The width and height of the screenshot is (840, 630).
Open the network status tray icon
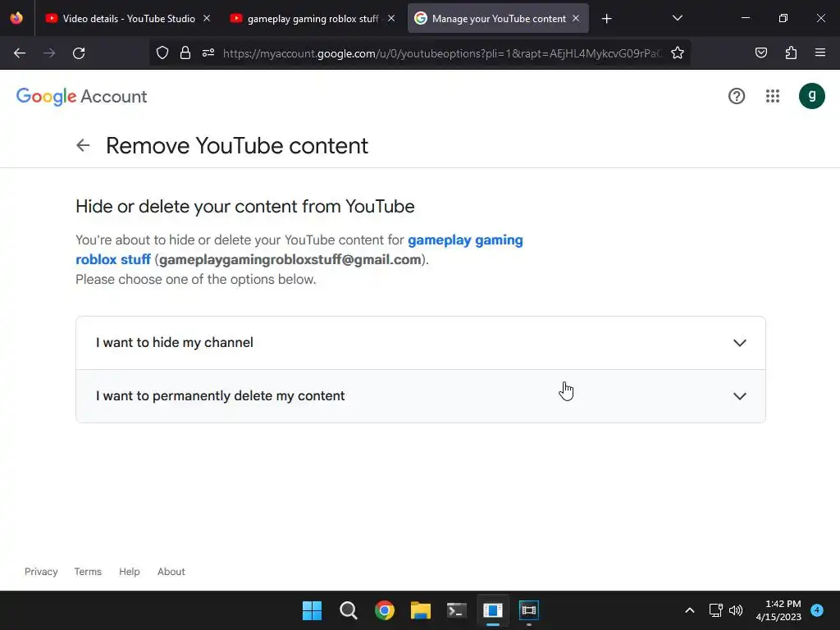pos(715,610)
